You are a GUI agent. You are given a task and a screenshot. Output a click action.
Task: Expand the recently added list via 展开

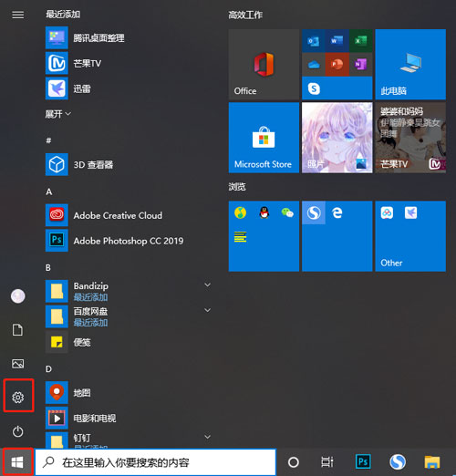pos(57,114)
